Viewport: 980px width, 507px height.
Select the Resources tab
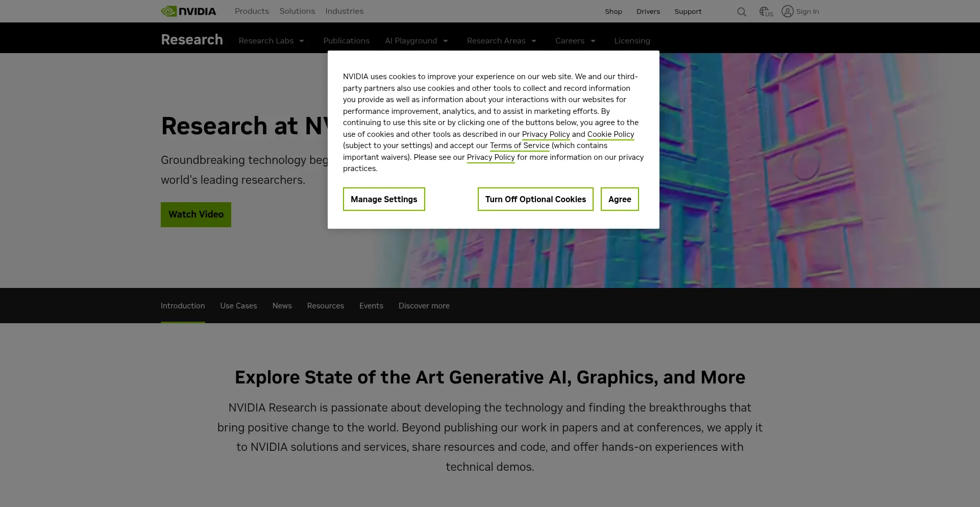pyautogui.click(x=325, y=306)
